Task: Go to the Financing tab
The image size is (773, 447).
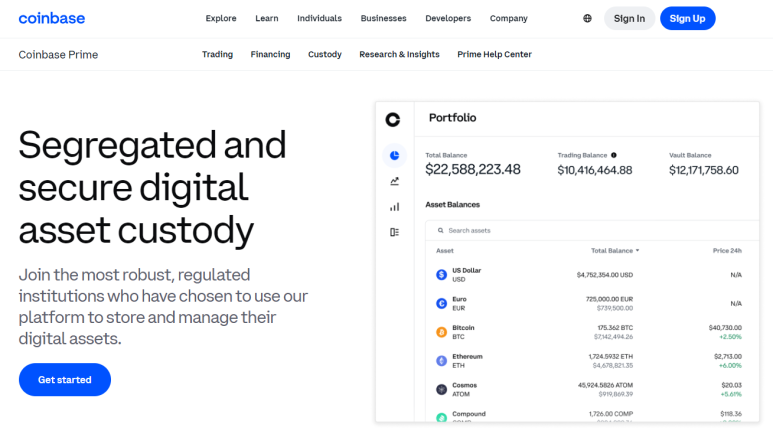Action: click(270, 54)
